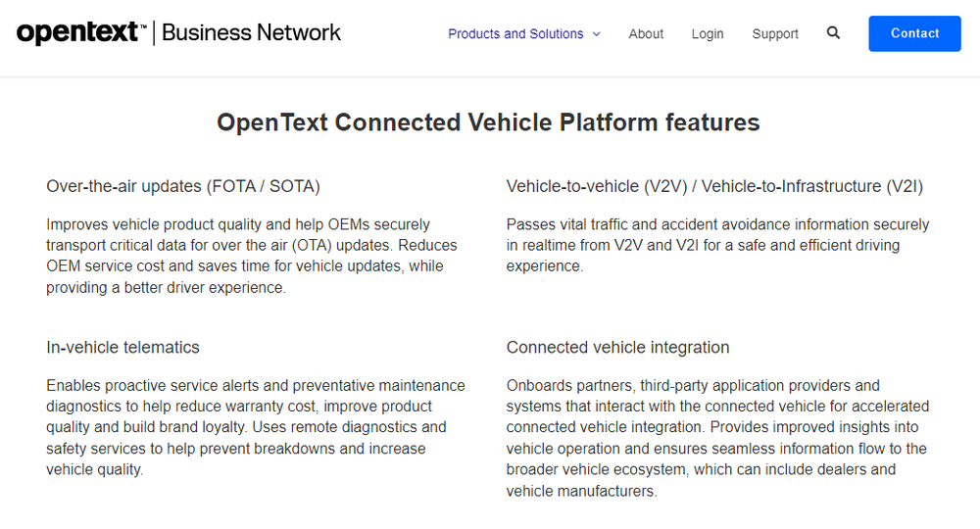Click paragraph starting 'Enables proactive service alerts'
980x529 pixels.
point(256,427)
